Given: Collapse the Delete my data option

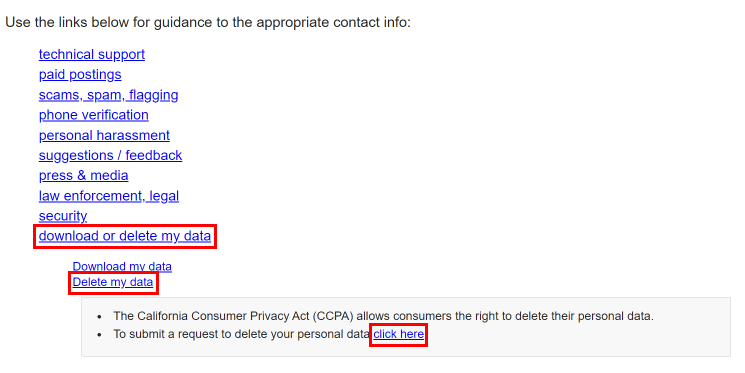Looking at the screenshot, I should pos(113,282).
